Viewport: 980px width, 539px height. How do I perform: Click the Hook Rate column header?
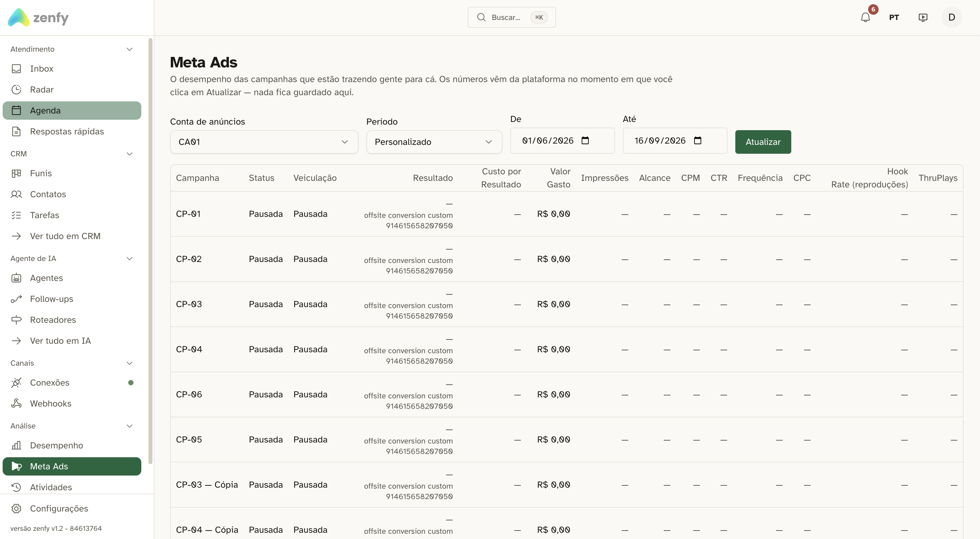pyautogui.click(x=869, y=178)
